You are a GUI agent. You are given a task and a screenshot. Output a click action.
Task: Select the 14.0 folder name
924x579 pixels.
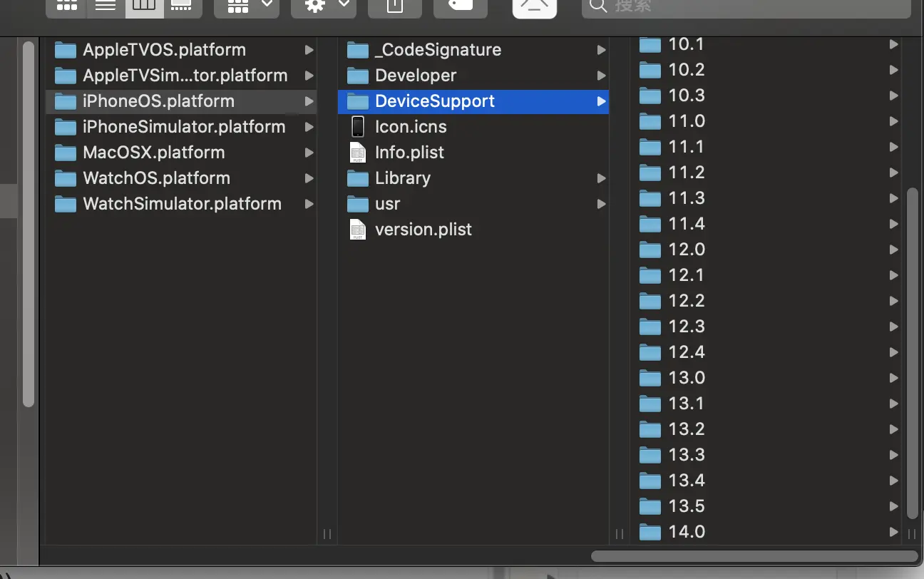687,532
